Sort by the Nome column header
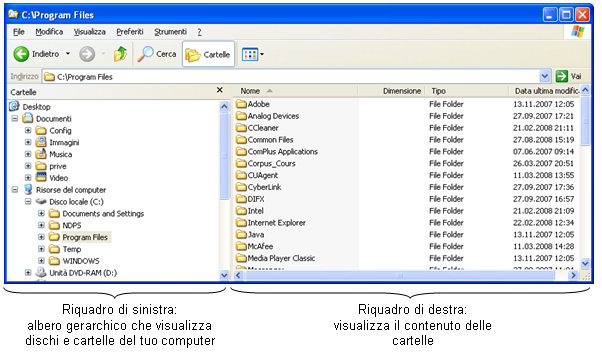This screenshot has height=361, width=602. point(296,91)
